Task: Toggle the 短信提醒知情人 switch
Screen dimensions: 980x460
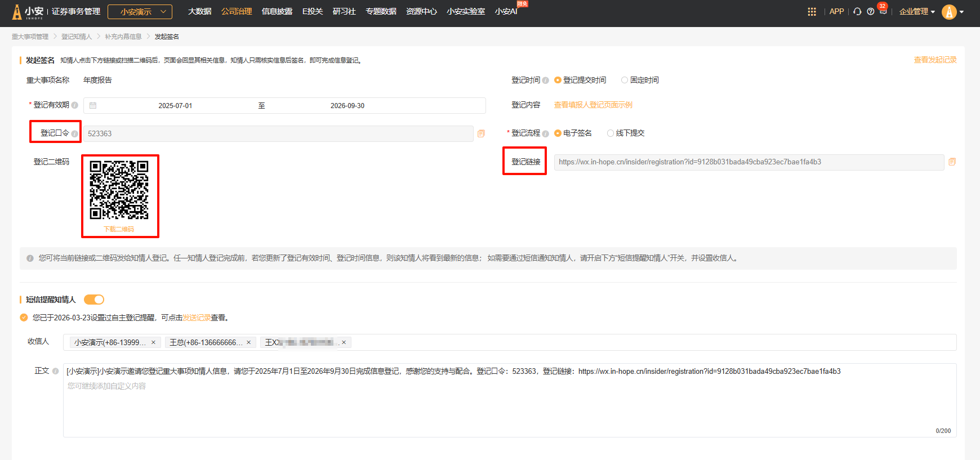Action: coord(94,300)
